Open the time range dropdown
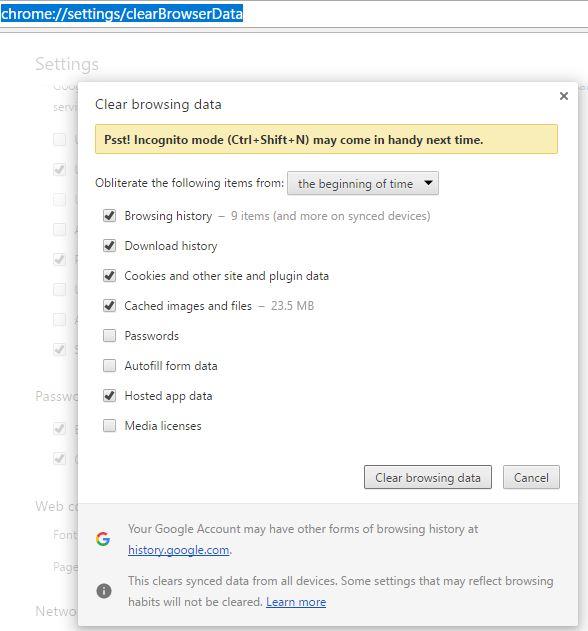This screenshot has width=588, height=631. 363,184
